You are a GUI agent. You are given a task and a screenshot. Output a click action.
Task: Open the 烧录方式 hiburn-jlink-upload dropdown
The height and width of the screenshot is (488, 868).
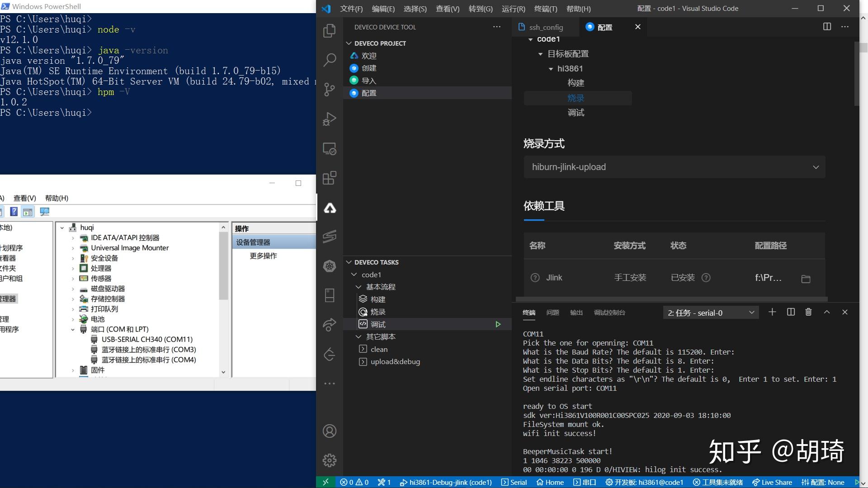tap(675, 167)
